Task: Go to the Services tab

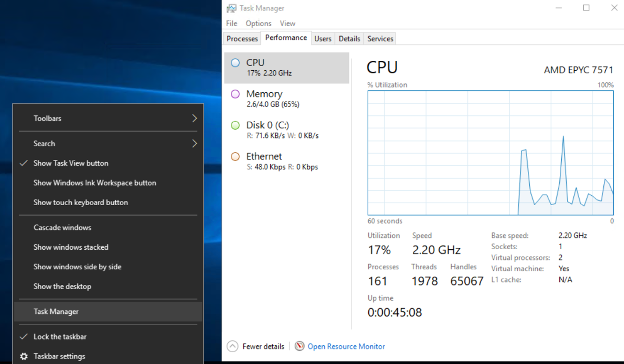Action: tap(380, 39)
